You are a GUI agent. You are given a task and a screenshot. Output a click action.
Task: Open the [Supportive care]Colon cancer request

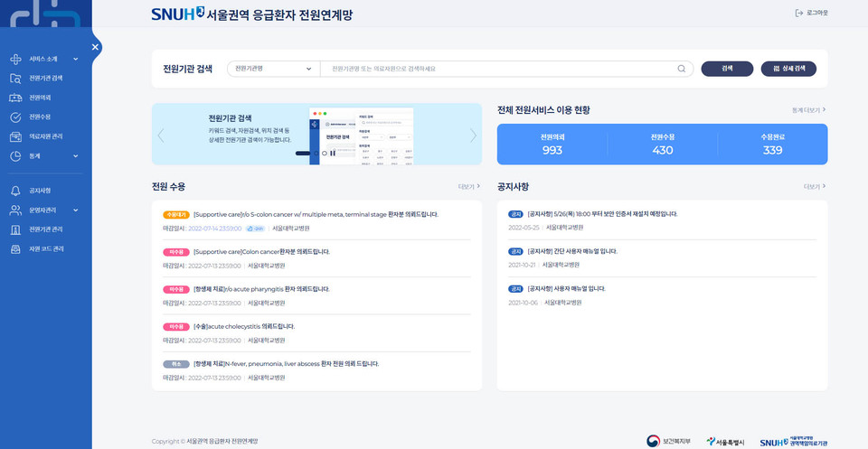tap(262, 252)
